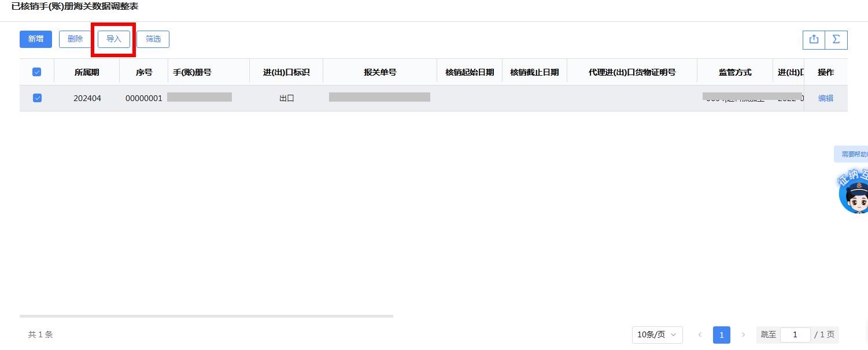Click the 跳至 page number input field
This screenshot has height=350, width=868.
coord(795,335)
